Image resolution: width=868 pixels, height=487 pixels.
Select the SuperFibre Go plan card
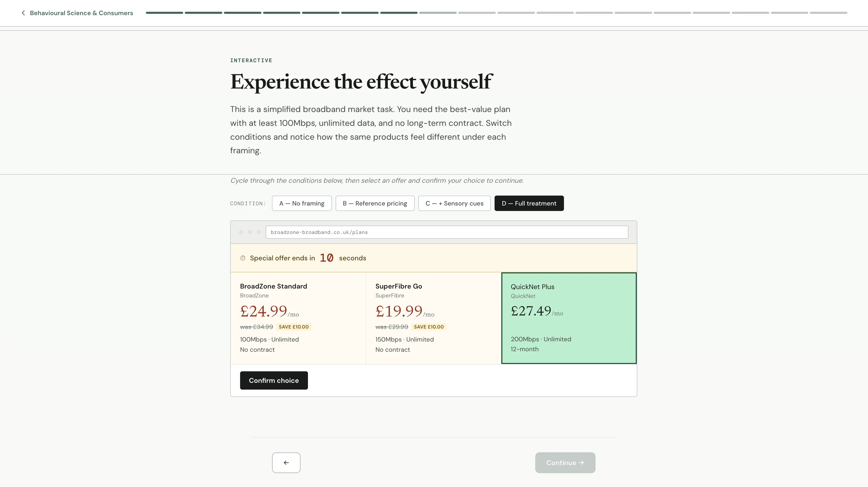pos(433,318)
